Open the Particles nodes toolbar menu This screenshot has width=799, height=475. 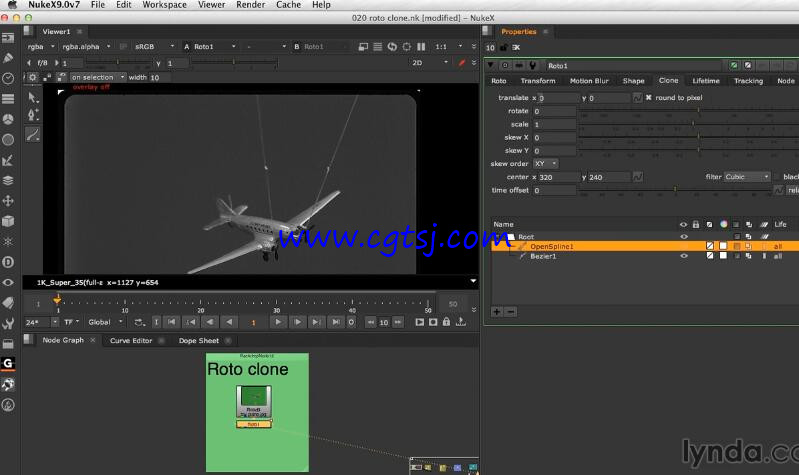pos(8,242)
